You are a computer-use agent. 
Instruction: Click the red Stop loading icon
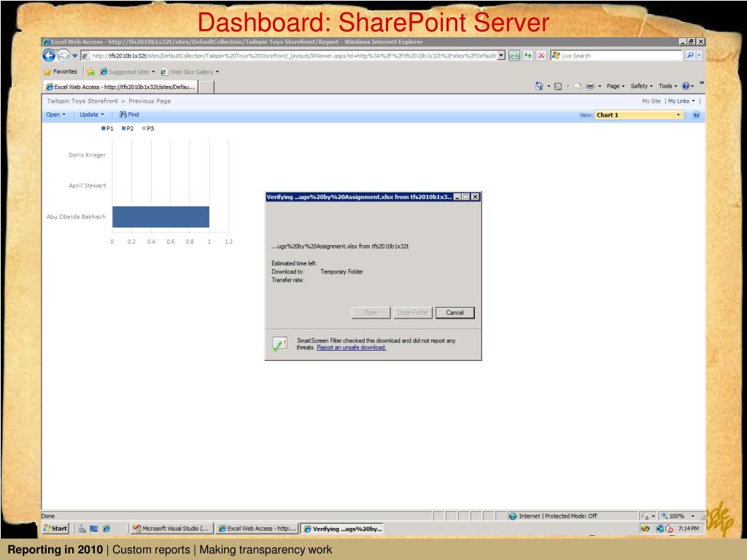pos(541,55)
